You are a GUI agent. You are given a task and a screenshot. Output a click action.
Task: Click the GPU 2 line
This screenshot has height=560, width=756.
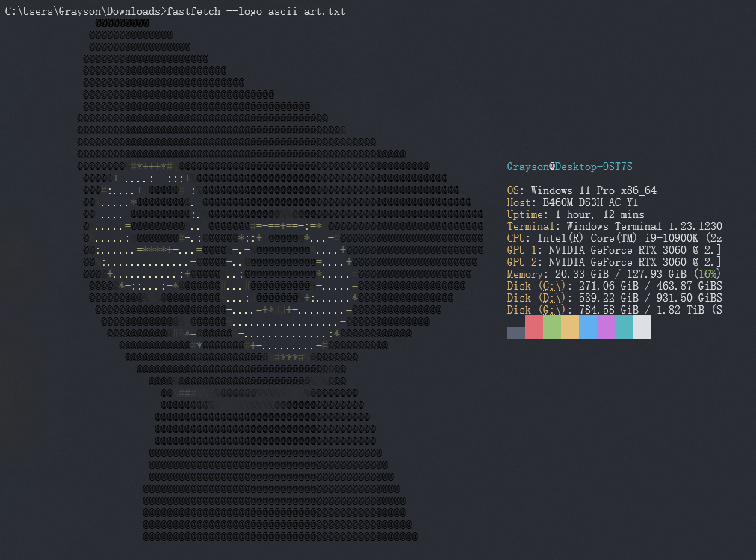614,262
